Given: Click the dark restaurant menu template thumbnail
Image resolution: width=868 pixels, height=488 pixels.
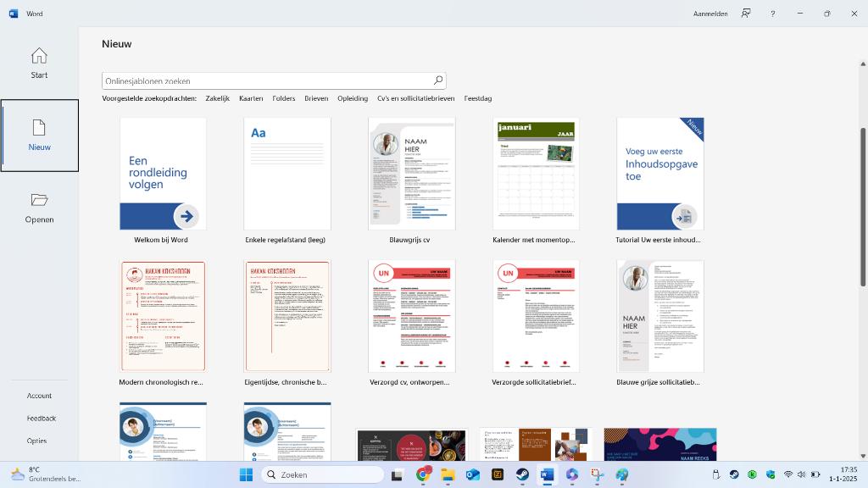Looking at the screenshot, I should (412, 444).
